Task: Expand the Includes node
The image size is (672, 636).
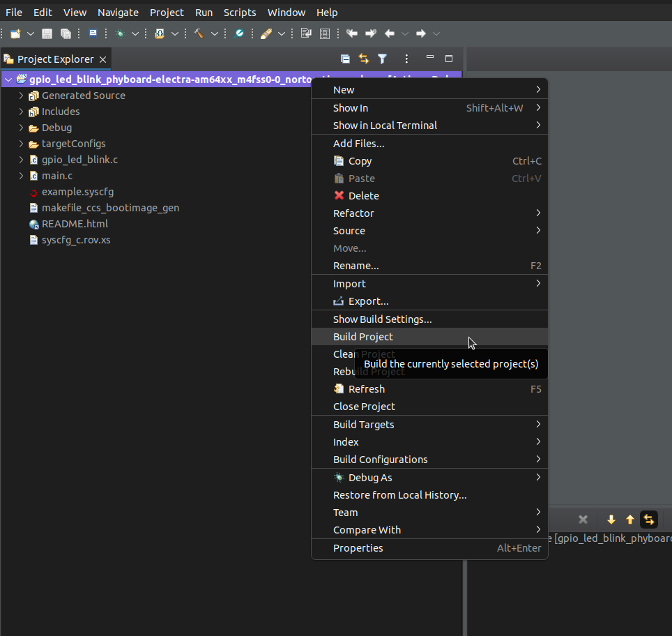Action: click(21, 112)
